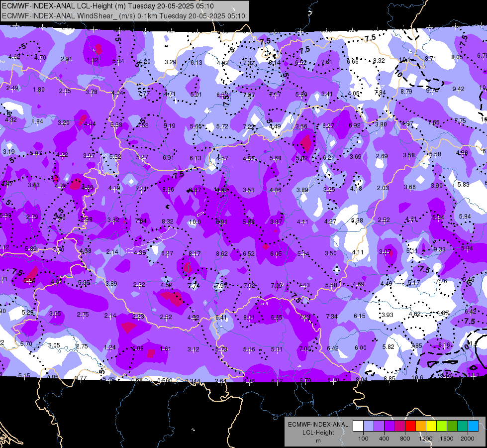Click the wind shear value 3.05
487x448 pixels.
(x=54, y=345)
